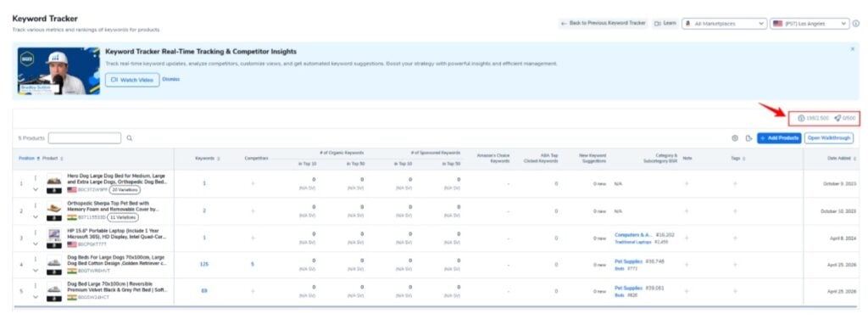Click the search magnifier icon beside product search
The image size is (868, 325).
click(130, 138)
